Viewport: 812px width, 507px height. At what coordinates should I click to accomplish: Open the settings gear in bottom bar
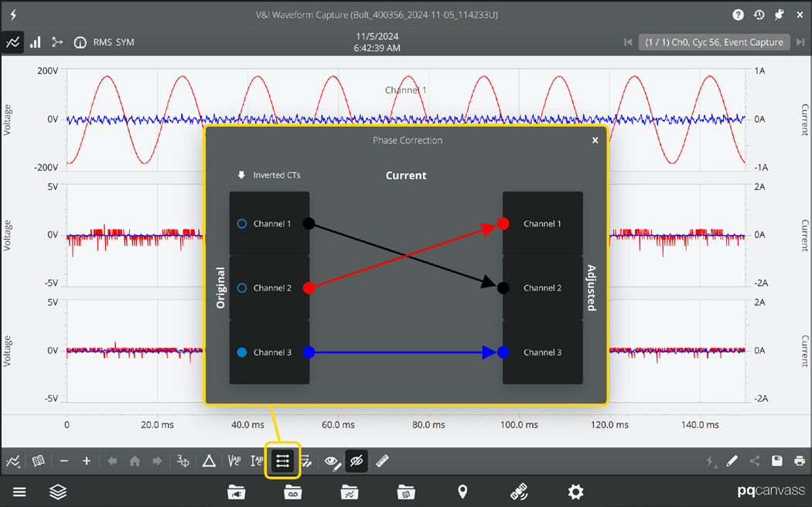575,492
